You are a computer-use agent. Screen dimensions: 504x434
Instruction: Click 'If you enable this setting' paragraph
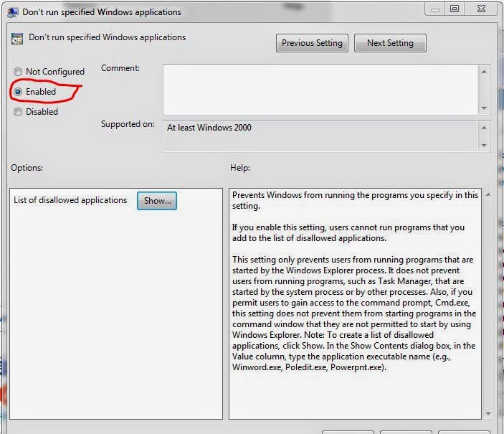348,232
